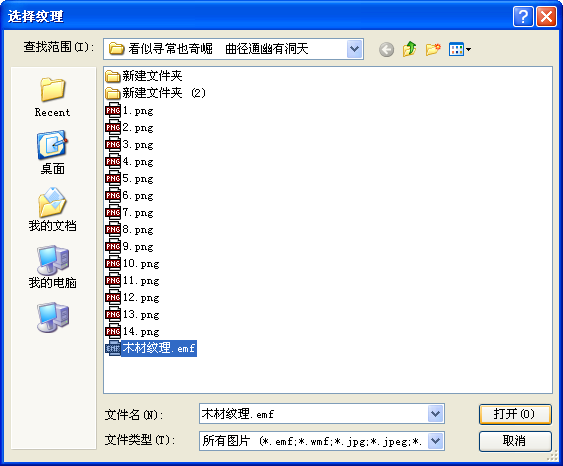Click the 打开 button
Image resolution: width=563 pixels, height=466 pixels.
click(x=515, y=414)
